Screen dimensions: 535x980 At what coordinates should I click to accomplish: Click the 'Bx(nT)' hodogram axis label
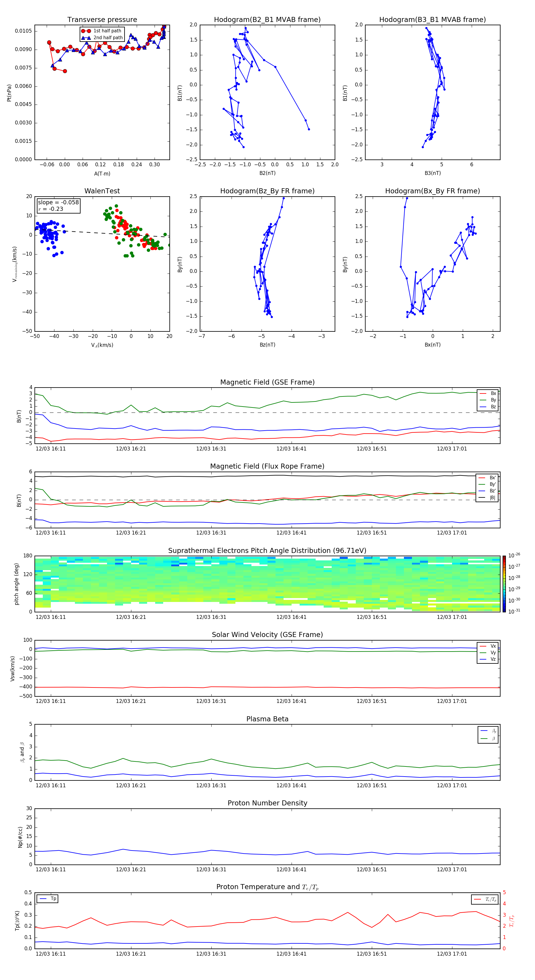point(432,345)
